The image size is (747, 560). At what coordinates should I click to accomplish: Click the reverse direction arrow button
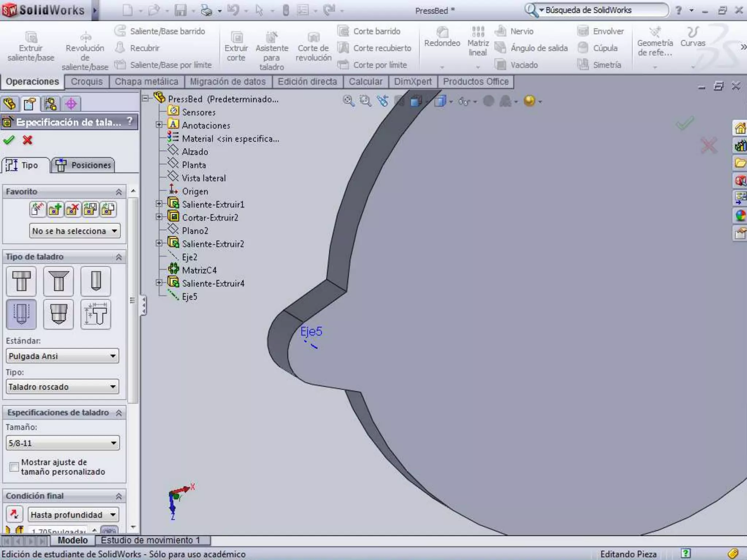(x=14, y=514)
